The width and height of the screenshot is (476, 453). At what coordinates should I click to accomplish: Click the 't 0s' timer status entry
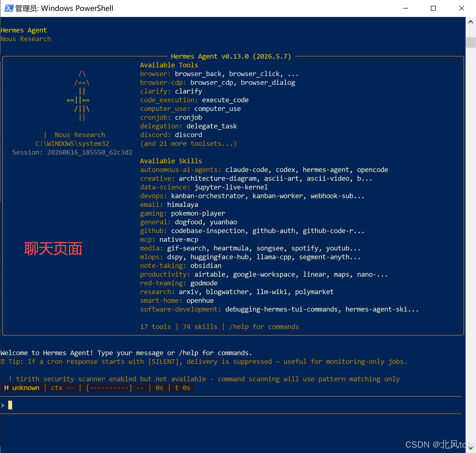point(183,388)
